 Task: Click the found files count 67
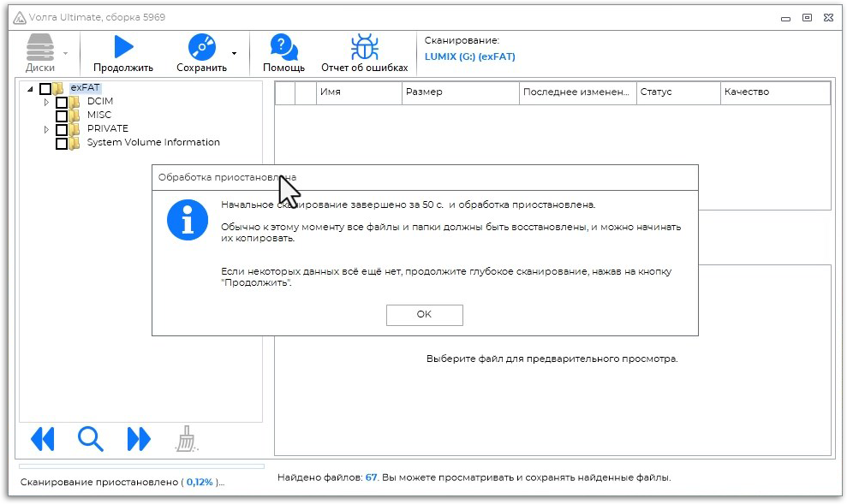371,477
